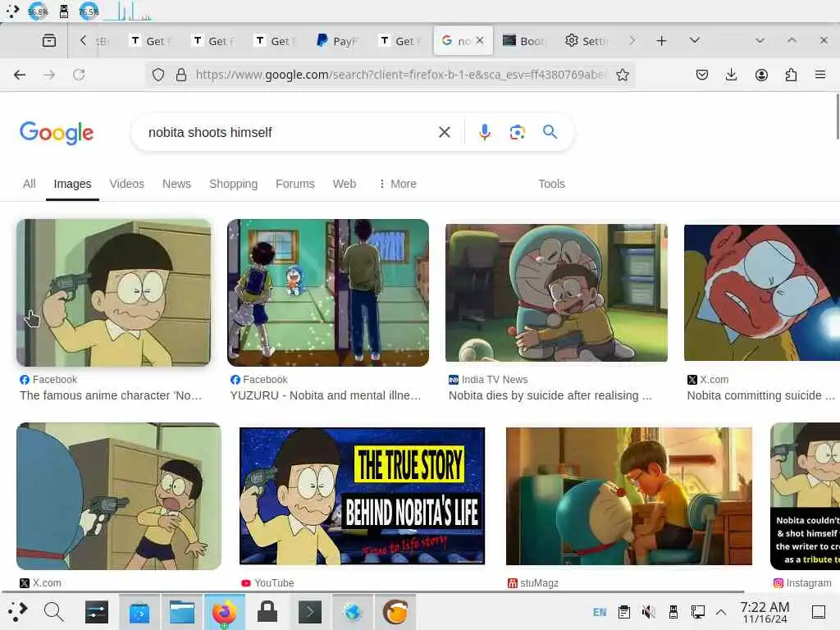Open the file manager taskbar icon

(x=182, y=612)
